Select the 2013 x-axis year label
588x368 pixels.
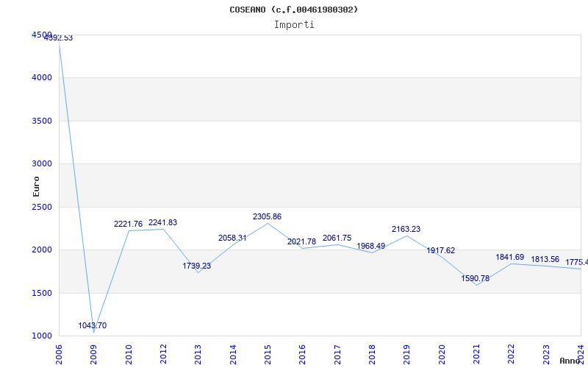[x=198, y=354]
